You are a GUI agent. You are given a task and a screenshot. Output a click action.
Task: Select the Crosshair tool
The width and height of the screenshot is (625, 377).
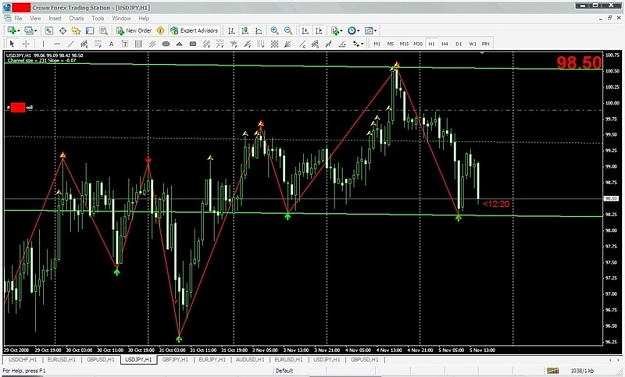[x=26, y=44]
